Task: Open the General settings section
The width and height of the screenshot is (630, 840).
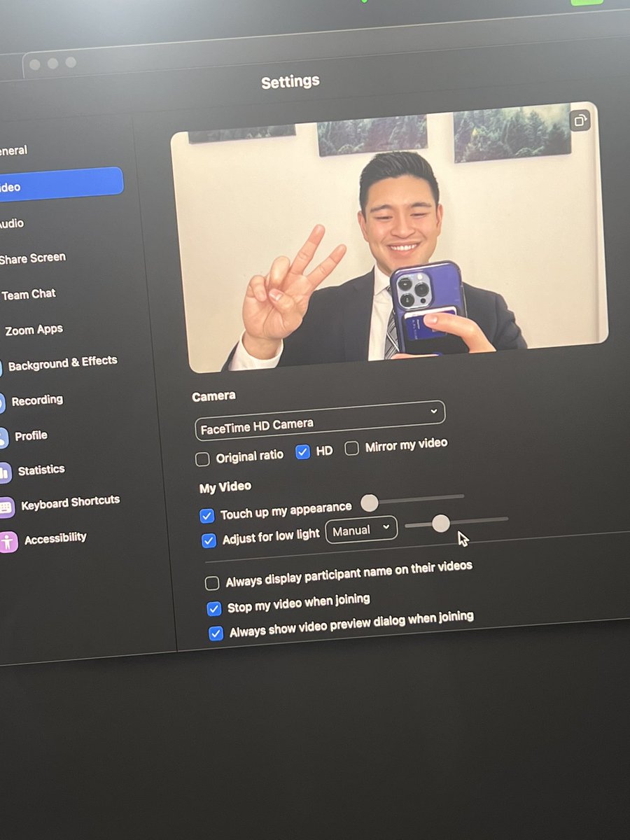Action: (14, 150)
